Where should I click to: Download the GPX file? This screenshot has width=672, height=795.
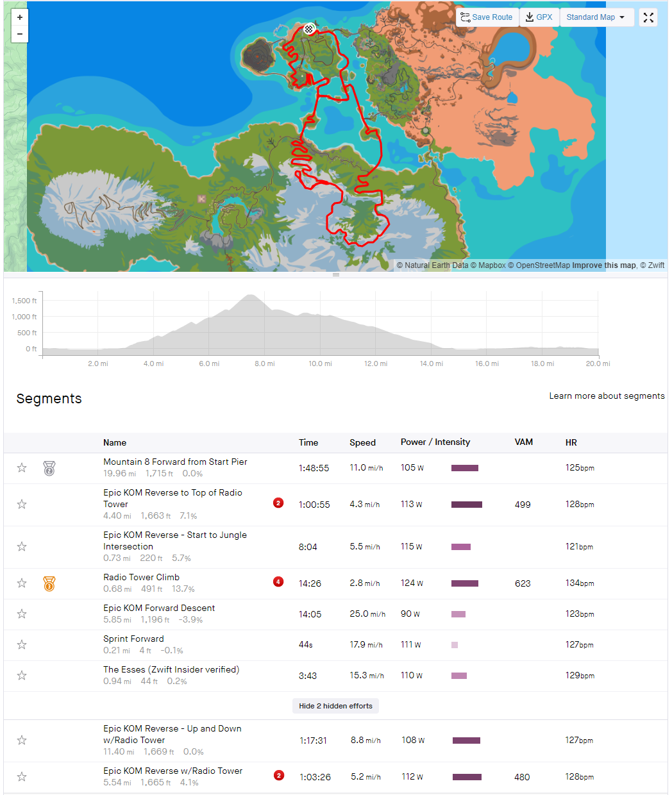(539, 17)
